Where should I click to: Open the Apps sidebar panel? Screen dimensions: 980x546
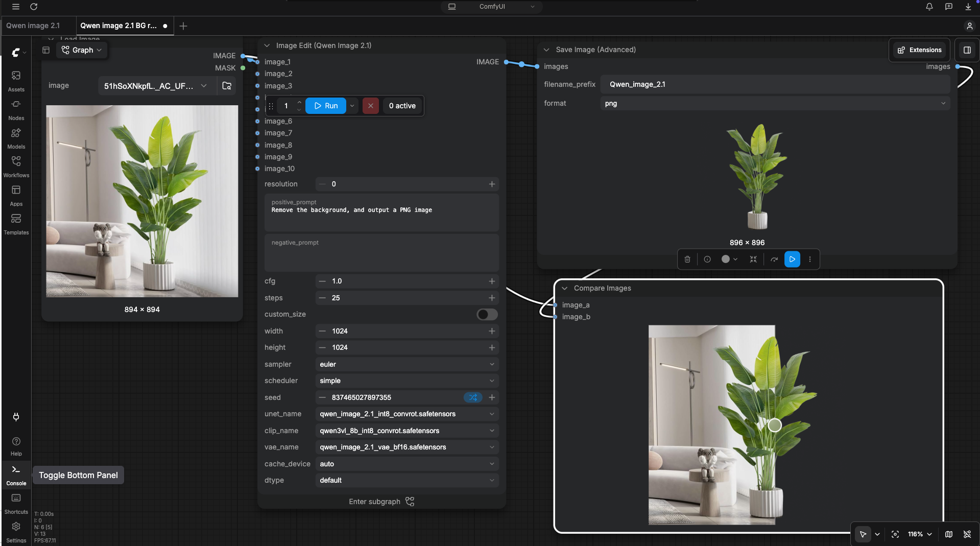click(x=16, y=195)
